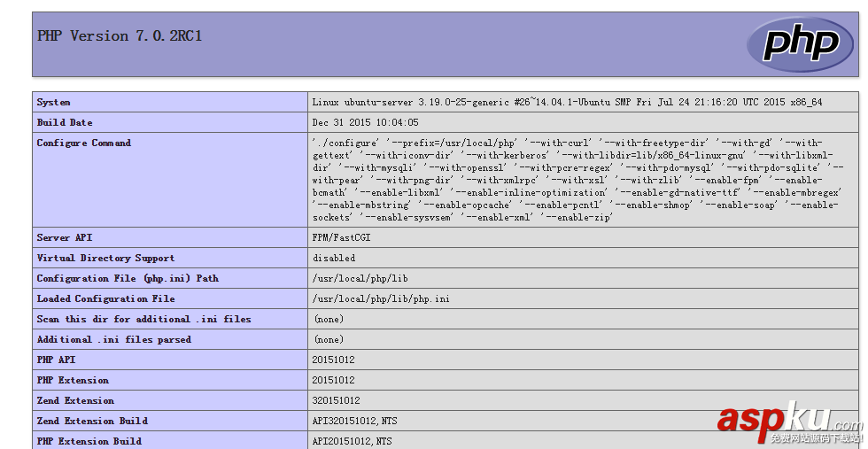Select the Scan this dir for additional .ini files label
This screenshot has height=449, width=868.
point(143,320)
